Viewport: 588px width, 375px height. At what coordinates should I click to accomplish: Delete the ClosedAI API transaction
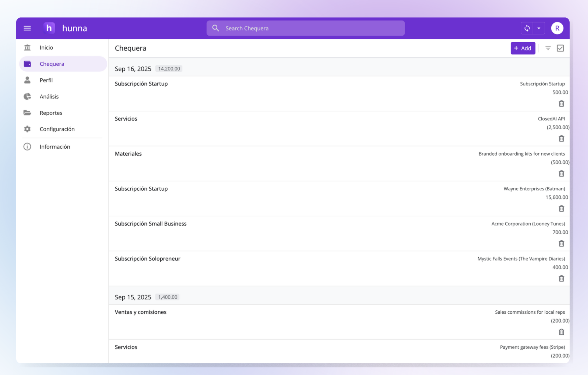pyautogui.click(x=561, y=138)
